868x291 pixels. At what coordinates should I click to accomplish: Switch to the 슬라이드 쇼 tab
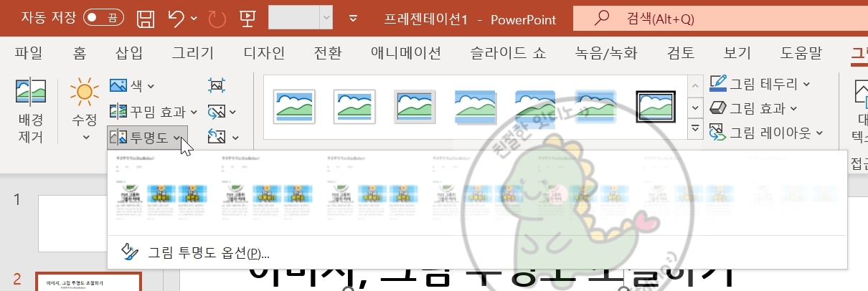tap(508, 53)
